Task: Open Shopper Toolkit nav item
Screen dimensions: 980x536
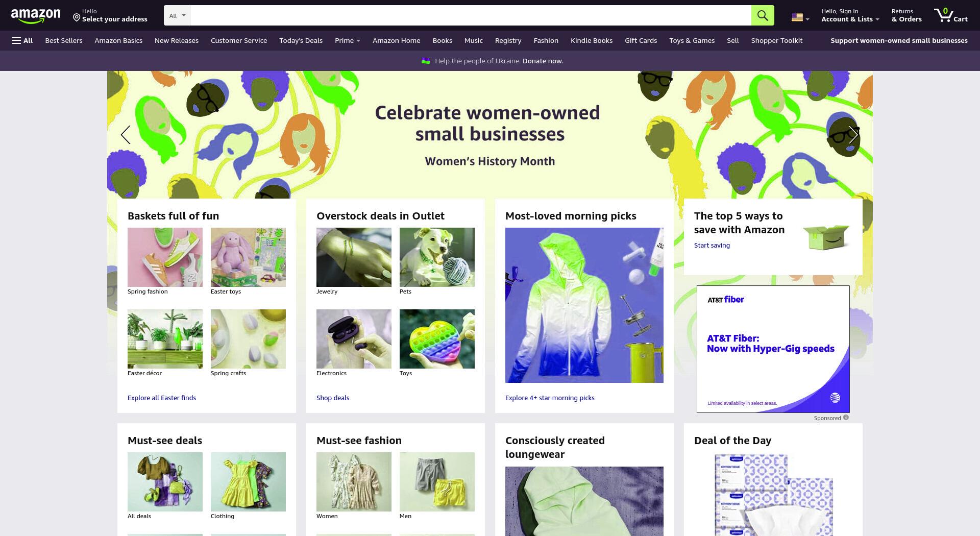Action: (777, 40)
